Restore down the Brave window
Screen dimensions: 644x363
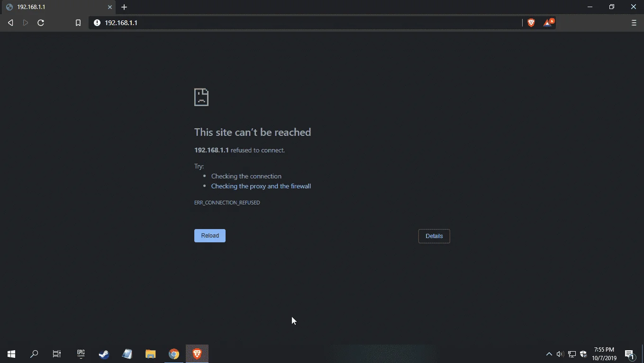point(612,7)
